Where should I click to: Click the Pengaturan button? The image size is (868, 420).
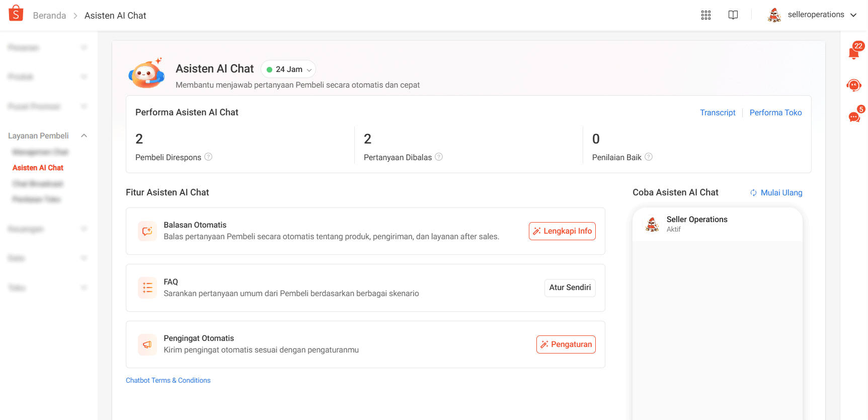566,344
